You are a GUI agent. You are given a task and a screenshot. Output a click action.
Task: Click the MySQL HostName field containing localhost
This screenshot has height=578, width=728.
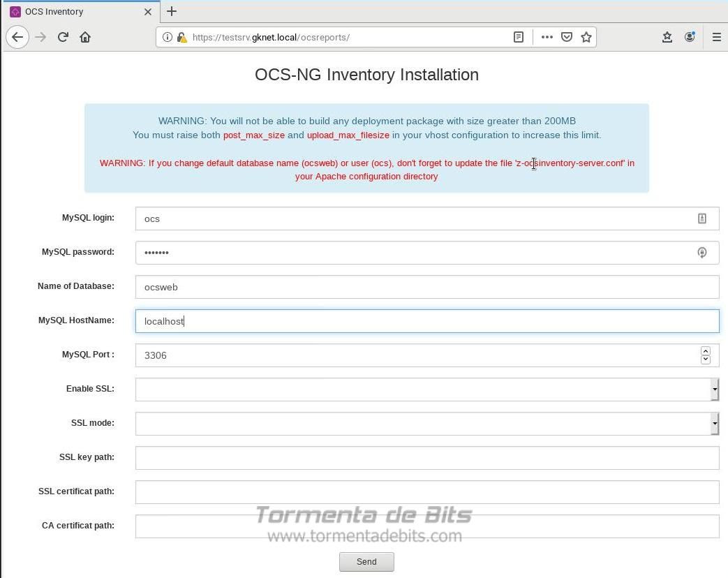pyautogui.click(x=427, y=321)
